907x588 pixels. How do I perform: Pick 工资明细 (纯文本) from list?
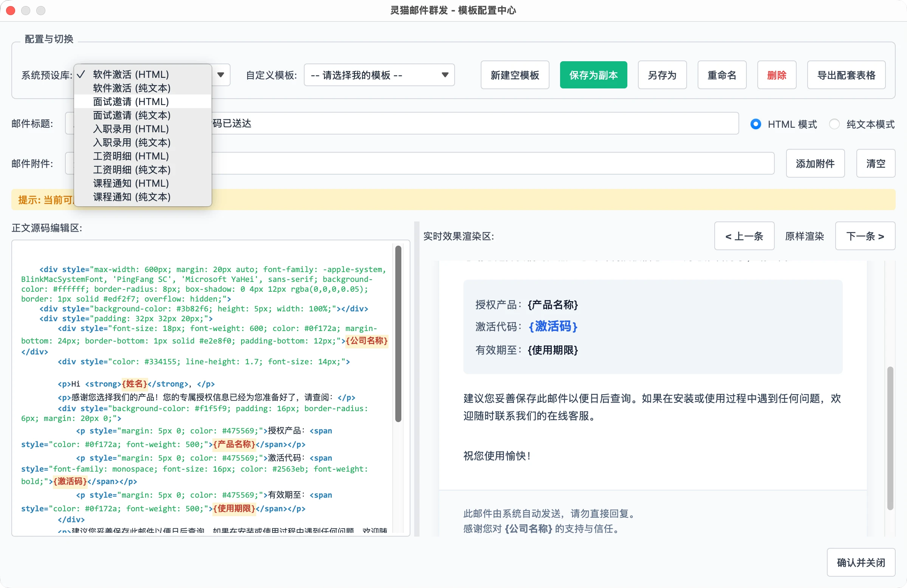tap(142, 170)
